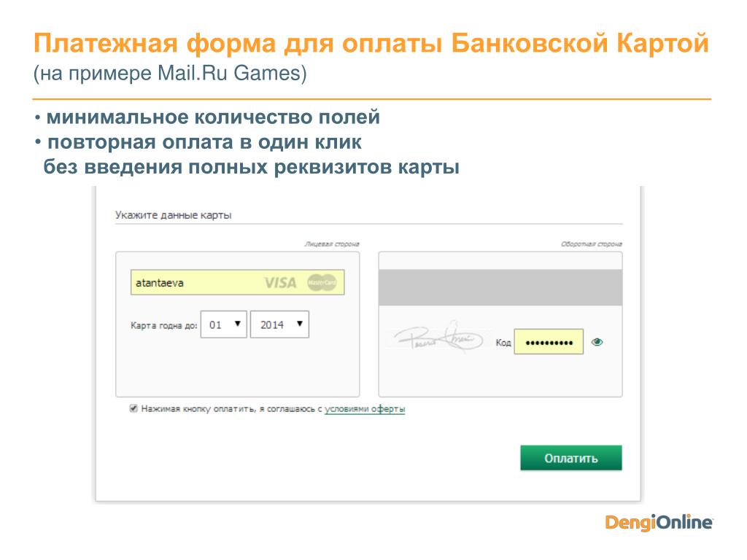Screen dimensions: 747x560
Task: Click the DengiOnline logo
Action: tap(659, 522)
